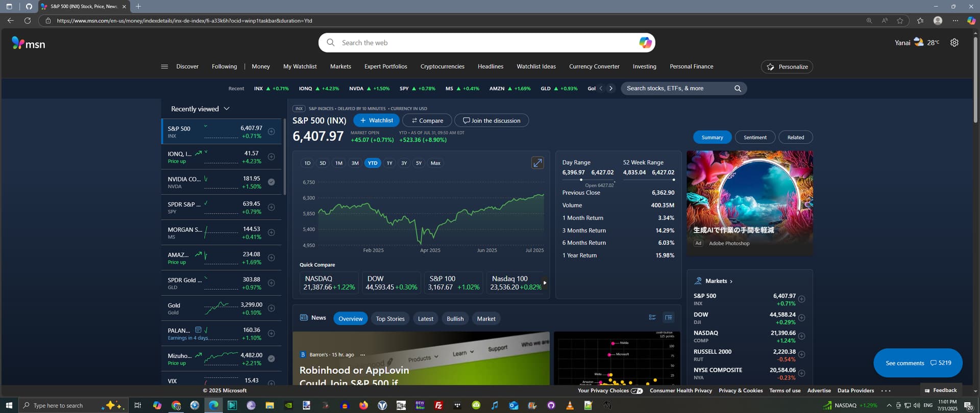Screen dimensions: 980x413
Task: Select the 1M chart range
Action: (x=338, y=163)
